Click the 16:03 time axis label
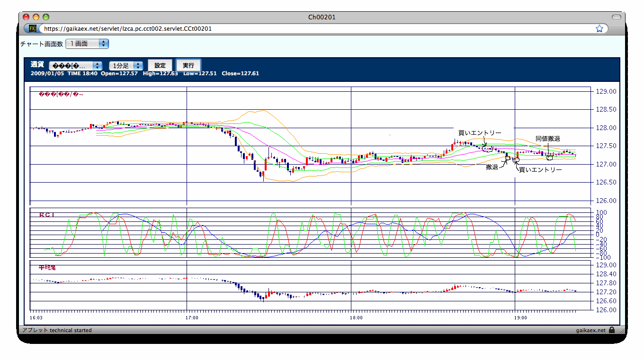This screenshot has height=360, width=644. 36,318
